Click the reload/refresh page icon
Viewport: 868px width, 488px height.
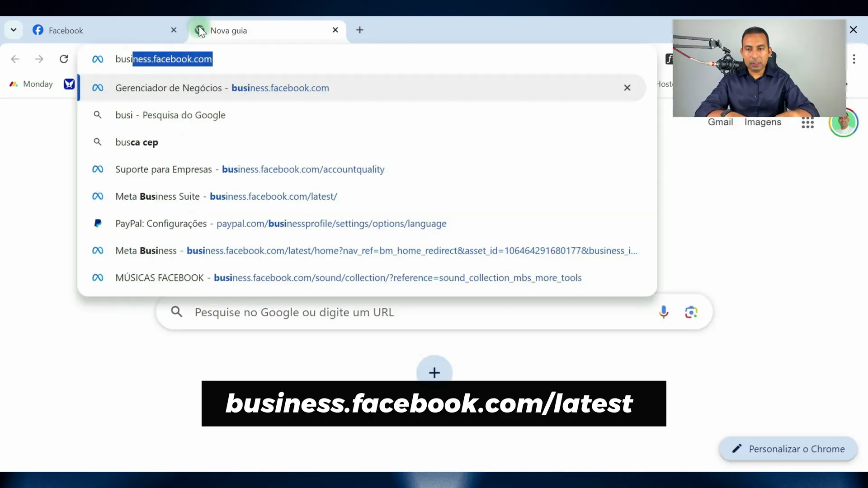(x=64, y=58)
